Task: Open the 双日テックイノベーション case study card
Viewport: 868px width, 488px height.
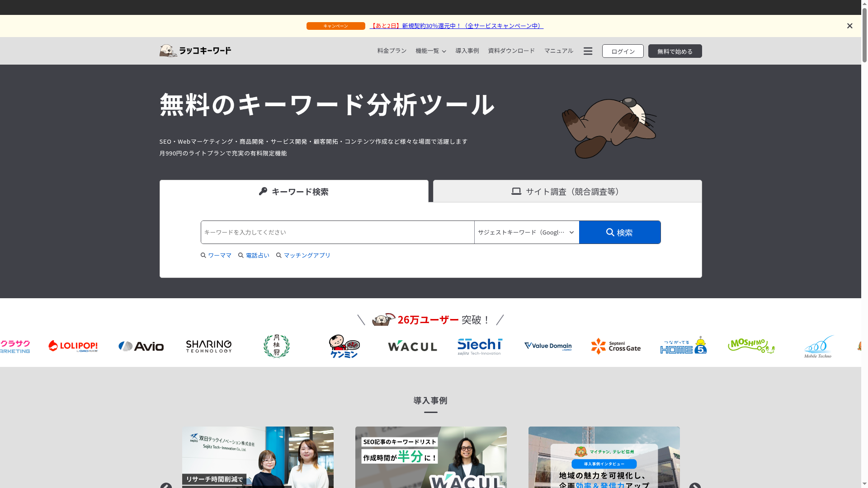Action: click(x=258, y=457)
